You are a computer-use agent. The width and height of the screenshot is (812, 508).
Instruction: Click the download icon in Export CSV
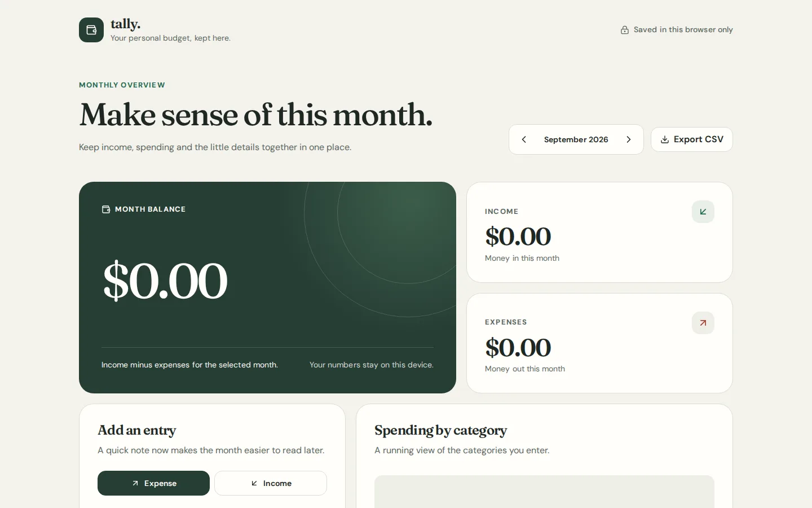(x=665, y=139)
